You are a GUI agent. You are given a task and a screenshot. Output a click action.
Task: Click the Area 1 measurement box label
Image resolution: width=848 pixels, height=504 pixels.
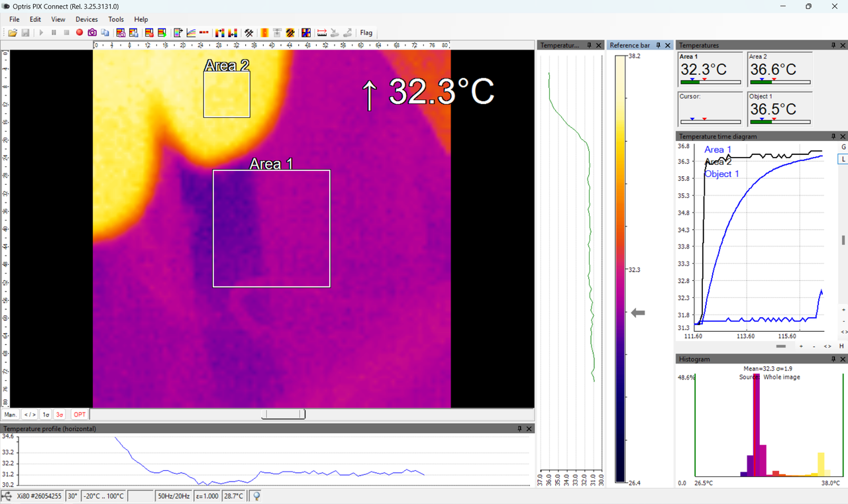[x=271, y=164]
